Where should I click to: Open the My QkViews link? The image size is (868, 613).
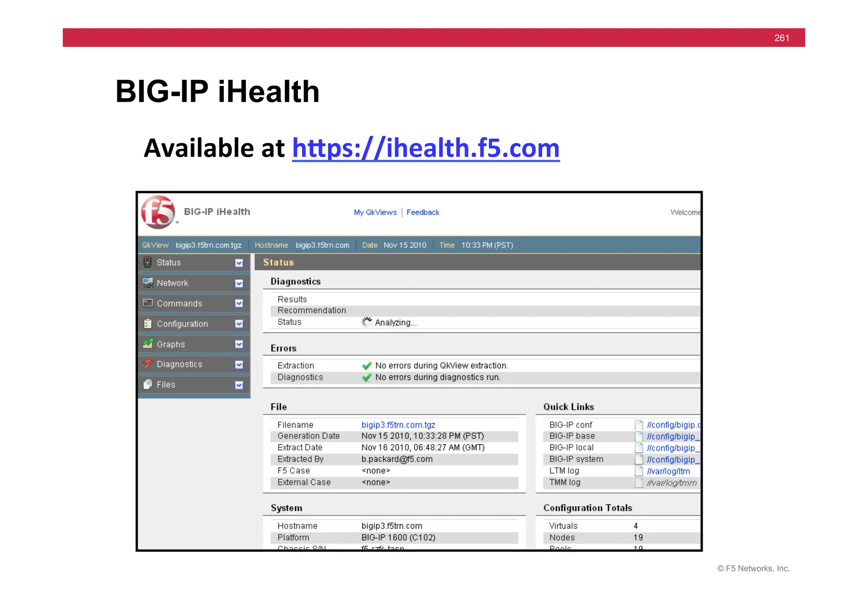point(376,212)
